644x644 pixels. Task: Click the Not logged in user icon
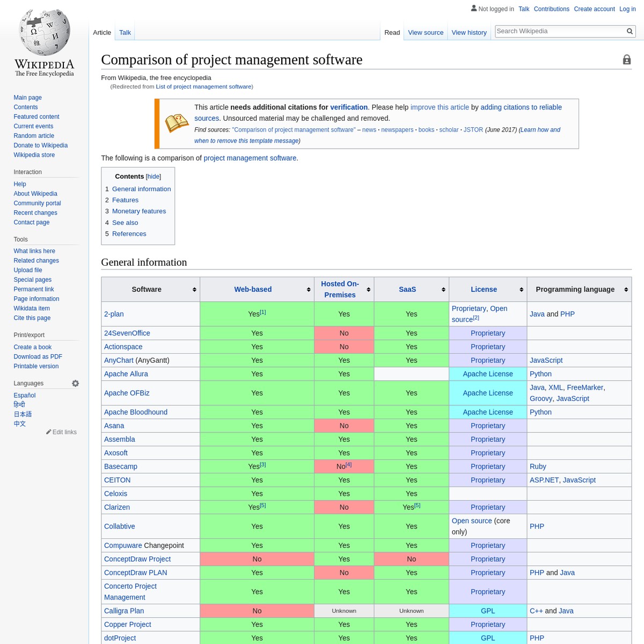click(474, 8)
